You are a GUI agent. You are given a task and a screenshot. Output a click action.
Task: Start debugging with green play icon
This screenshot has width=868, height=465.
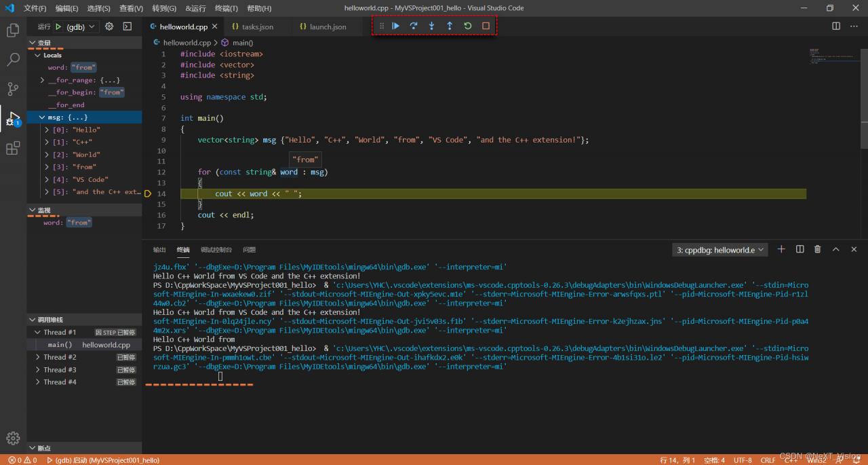pyautogui.click(x=59, y=26)
